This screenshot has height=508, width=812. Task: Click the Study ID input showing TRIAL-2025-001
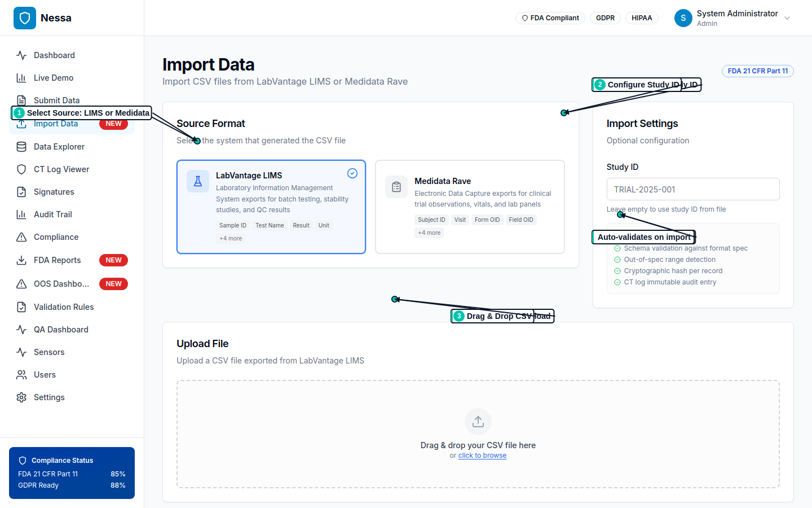coord(692,189)
